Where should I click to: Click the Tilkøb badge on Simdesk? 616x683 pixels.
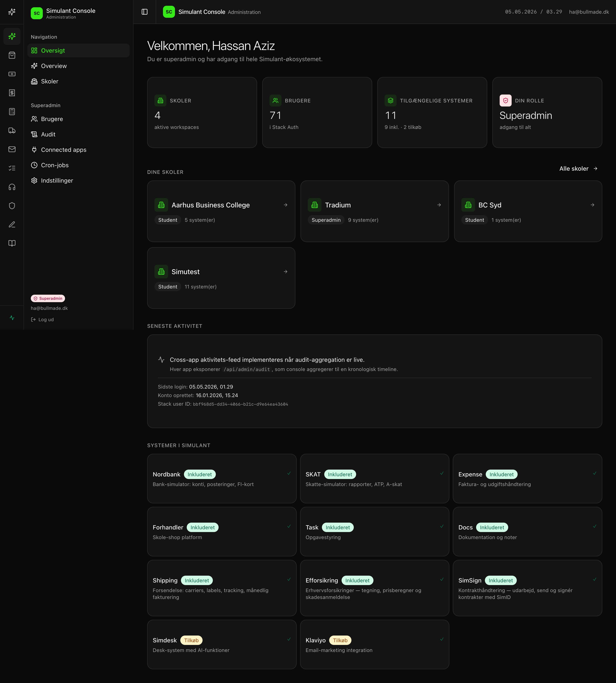[x=191, y=640]
